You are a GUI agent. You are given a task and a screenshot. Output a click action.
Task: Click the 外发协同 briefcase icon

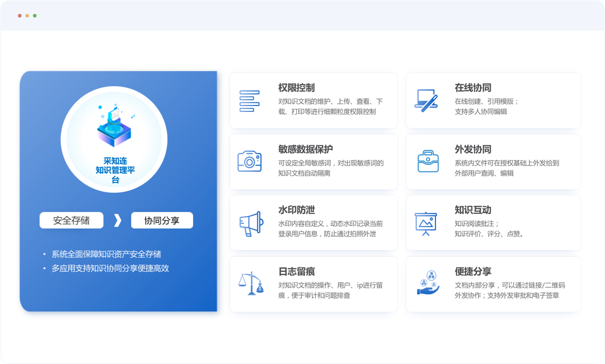click(x=428, y=162)
